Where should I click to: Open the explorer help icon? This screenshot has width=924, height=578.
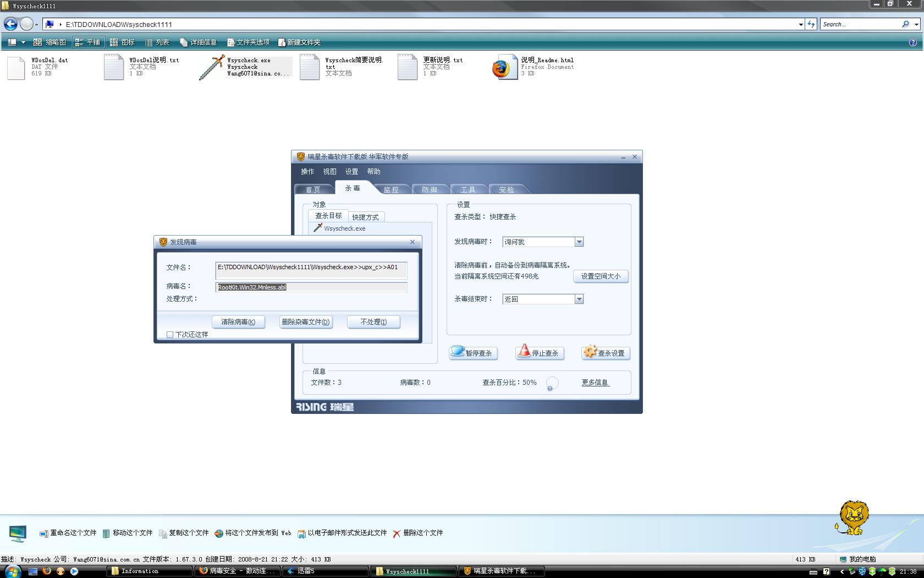pos(913,42)
